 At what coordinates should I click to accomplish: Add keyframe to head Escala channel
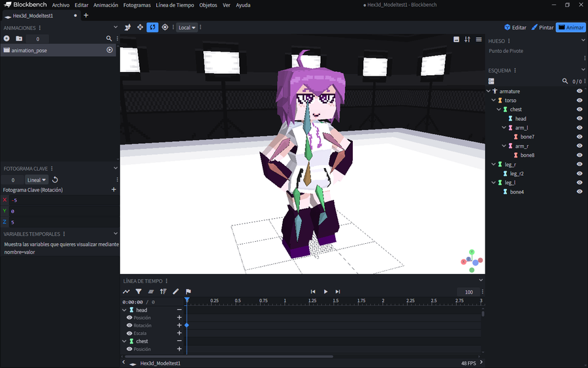click(x=179, y=333)
